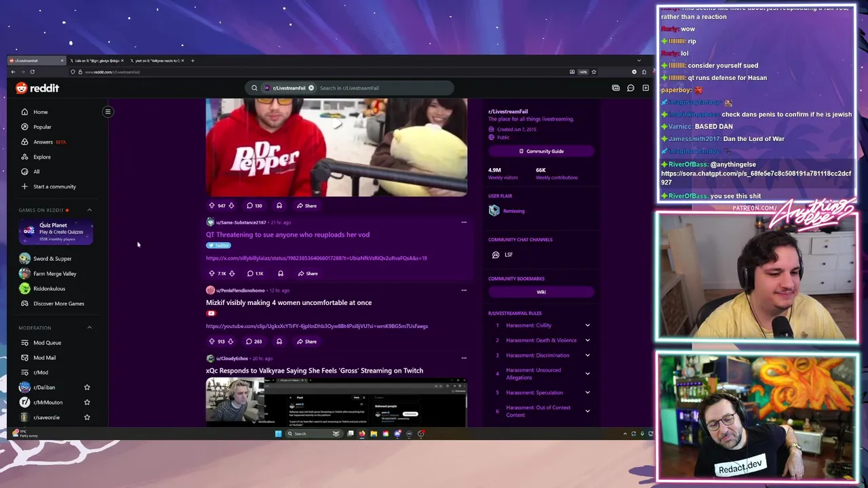Reload the page in browser toolbar
The width and height of the screenshot is (868, 488).
pyautogui.click(x=32, y=72)
